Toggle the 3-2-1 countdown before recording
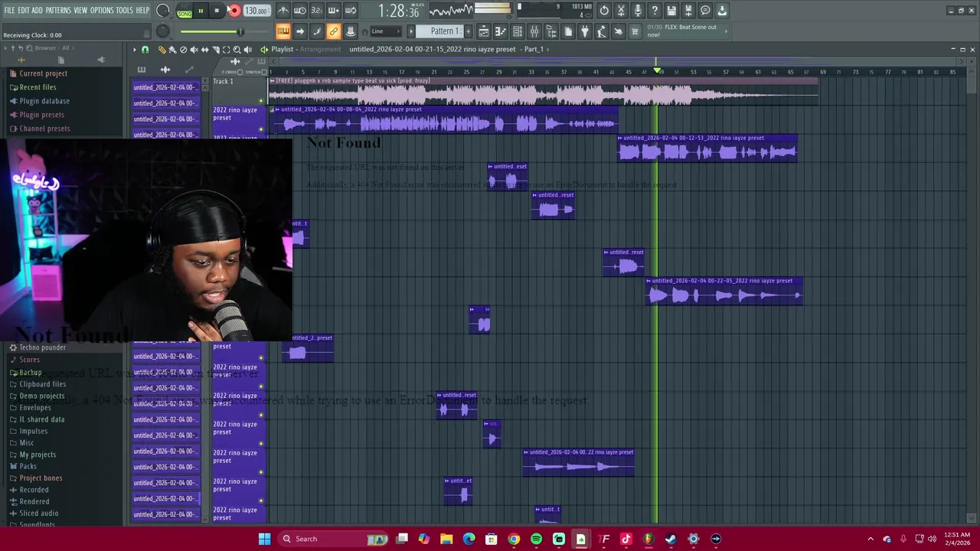The width and height of the screenshot is (980, 551). [x=317, y=11]
